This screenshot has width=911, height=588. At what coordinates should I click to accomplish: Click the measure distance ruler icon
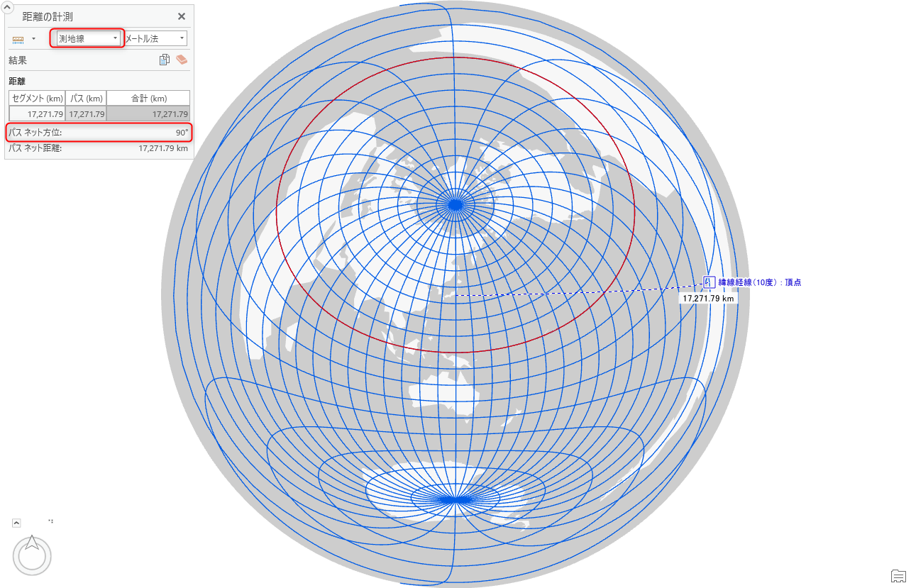tap(18, 38)
